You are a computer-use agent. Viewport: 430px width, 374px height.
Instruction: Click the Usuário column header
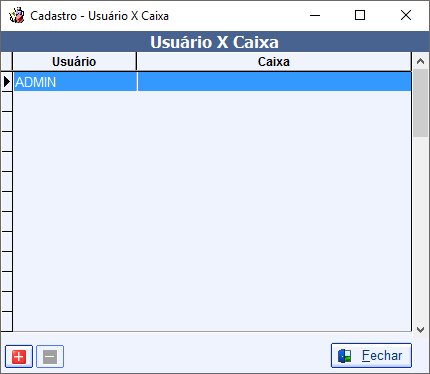coord(74,62)
